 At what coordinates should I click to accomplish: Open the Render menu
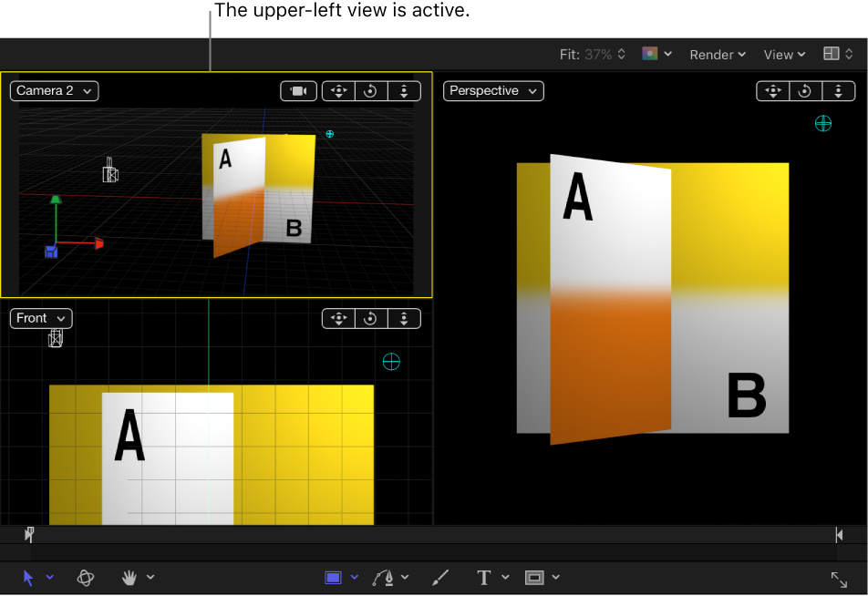tap(717, 54)
